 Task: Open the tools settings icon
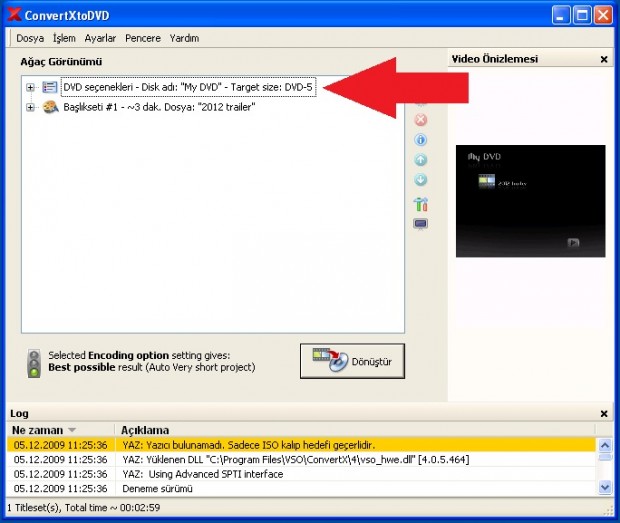pos(421,204)
